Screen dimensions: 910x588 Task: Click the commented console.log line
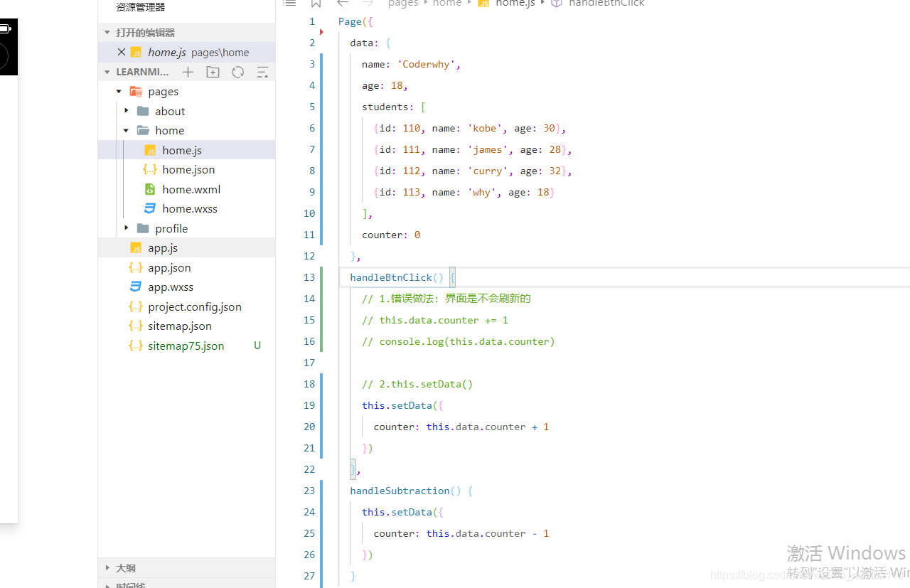point(459,341)
